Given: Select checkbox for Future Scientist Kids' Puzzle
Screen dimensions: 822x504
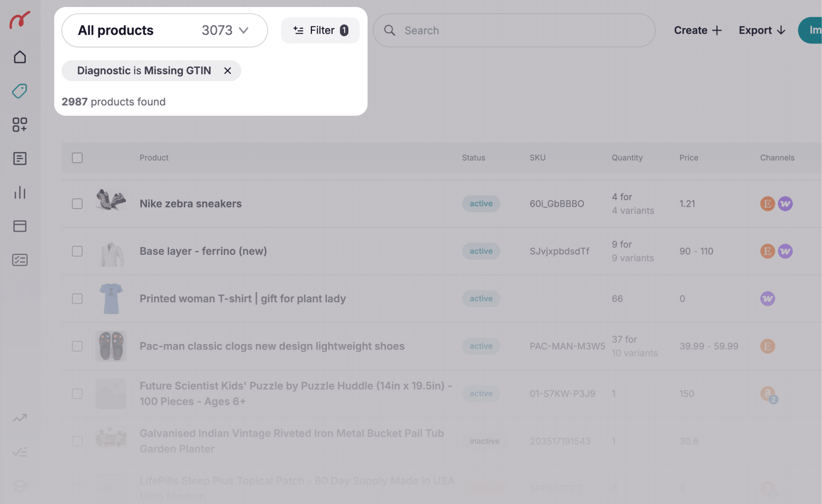Looking at the screenshot, I should (x=77, y=394).
